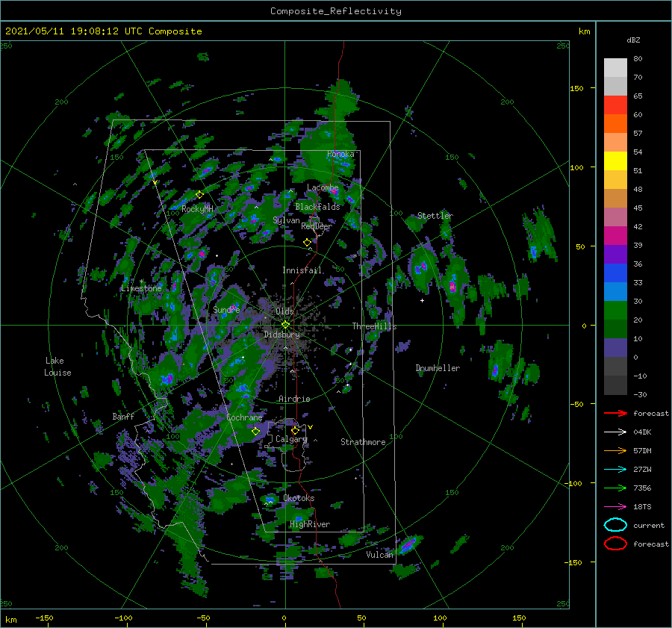Viewport: 672px width, 628px height.
Task: Click the Drumheller city label
Action: point(438,368)
